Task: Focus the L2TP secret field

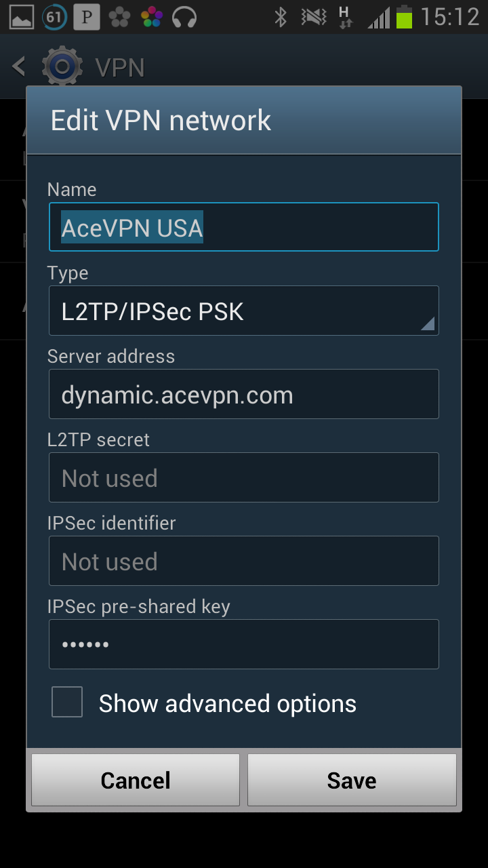Action: click(244, 477)
